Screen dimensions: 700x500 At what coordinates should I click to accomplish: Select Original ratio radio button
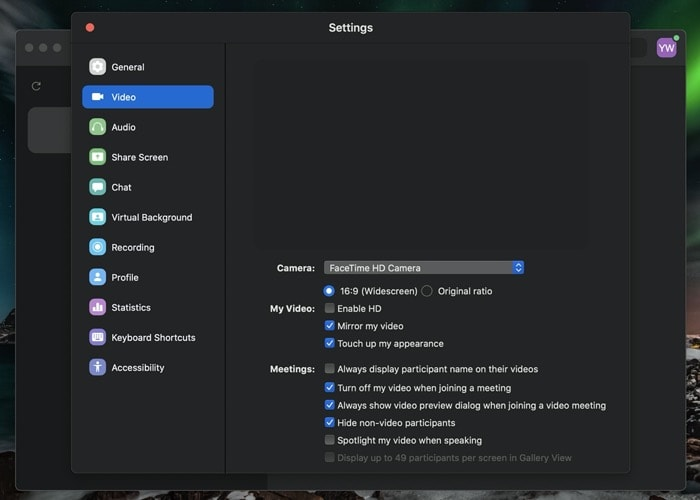[427, 291]
